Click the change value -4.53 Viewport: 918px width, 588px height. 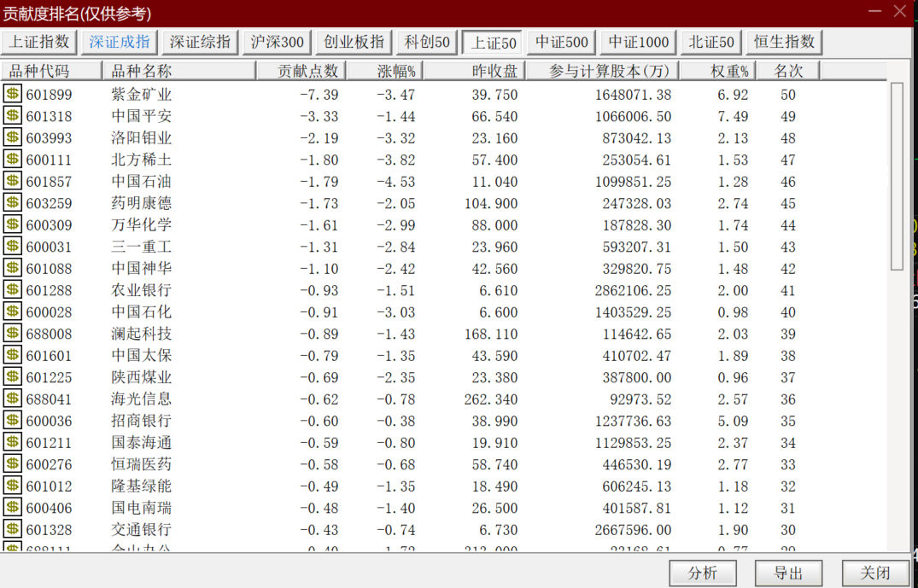click(395, 182)
